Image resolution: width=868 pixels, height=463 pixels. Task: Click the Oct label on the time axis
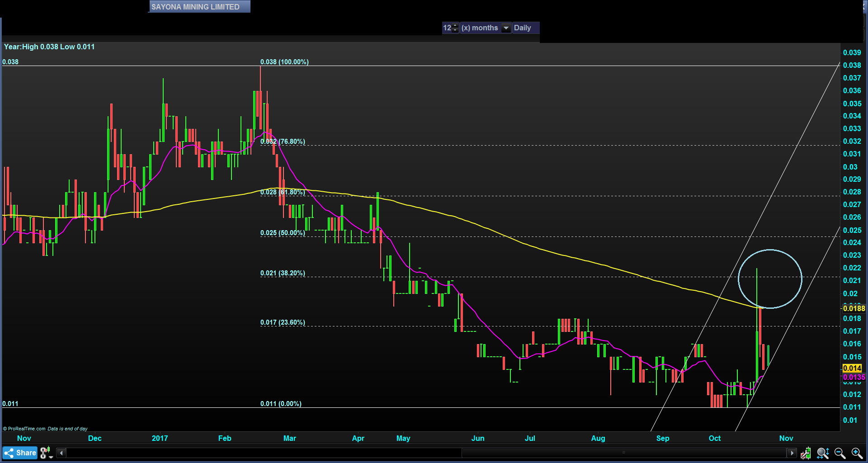click(715, 438)
